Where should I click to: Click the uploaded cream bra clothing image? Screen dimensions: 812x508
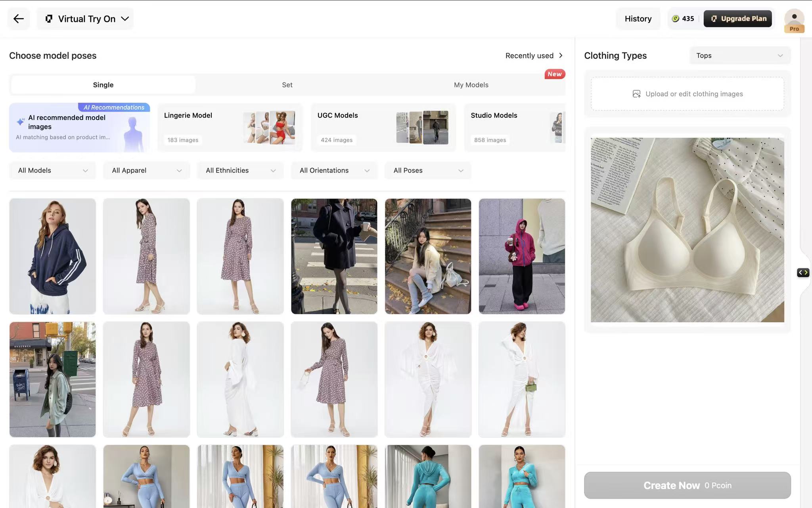pyautogui.click(x=687, y=230)
